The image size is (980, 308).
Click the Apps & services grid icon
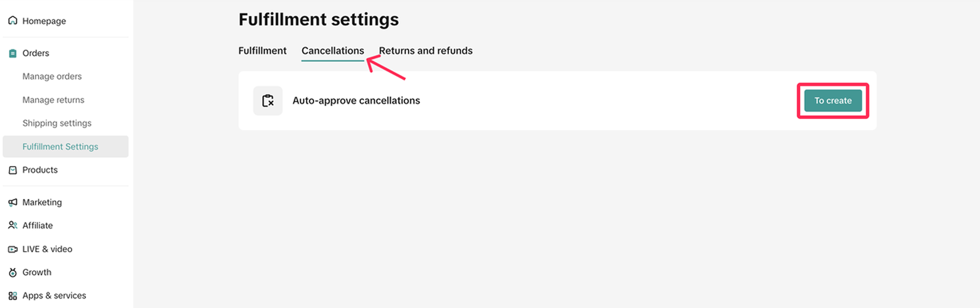(x=13, y=296)
